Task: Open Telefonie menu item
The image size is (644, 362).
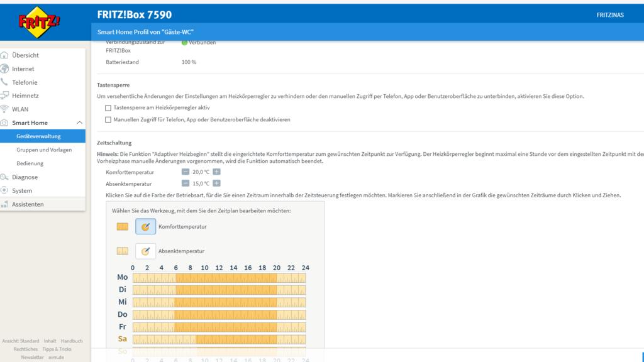Action: coord(25,82)
